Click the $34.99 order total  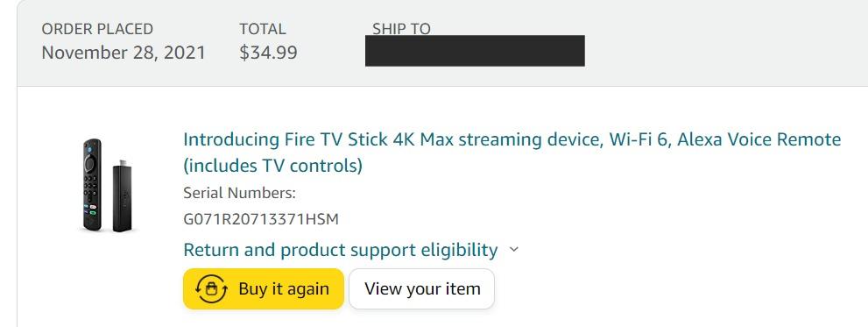tap(269, 53)
